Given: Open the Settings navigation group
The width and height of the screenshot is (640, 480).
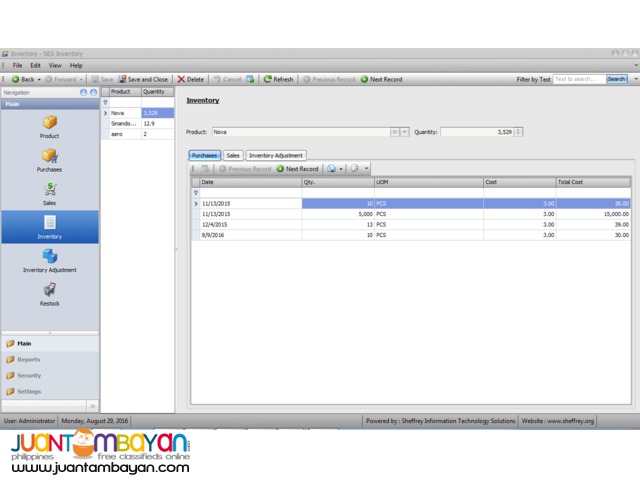Looking at the screenshot, I should (50, 391).
